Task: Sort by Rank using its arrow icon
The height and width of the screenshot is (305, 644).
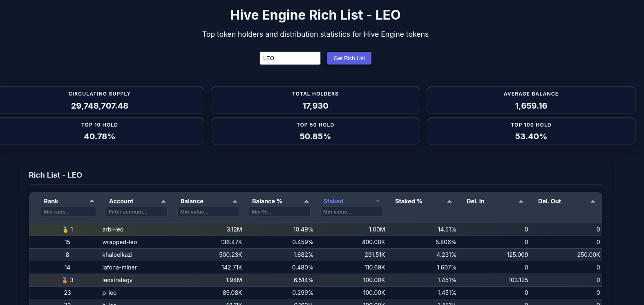Action: coord(92,201)
